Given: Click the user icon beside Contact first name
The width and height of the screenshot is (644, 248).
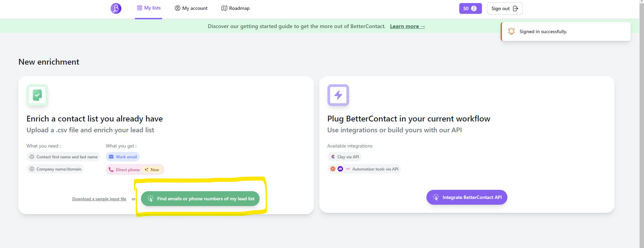Looking at the screenshot, I should coord(32,157).
